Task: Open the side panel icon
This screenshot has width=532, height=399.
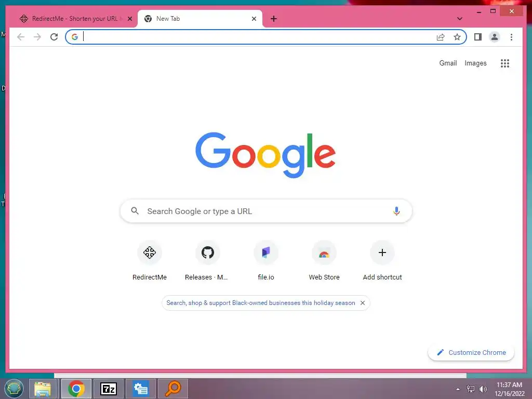Action: [478, 37]
